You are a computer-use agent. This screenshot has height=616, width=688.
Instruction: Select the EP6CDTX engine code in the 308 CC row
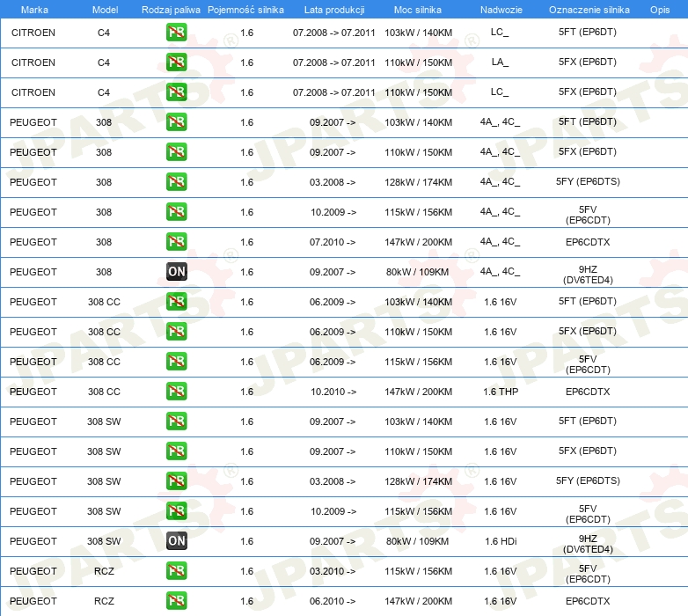[x=588, y=392]
